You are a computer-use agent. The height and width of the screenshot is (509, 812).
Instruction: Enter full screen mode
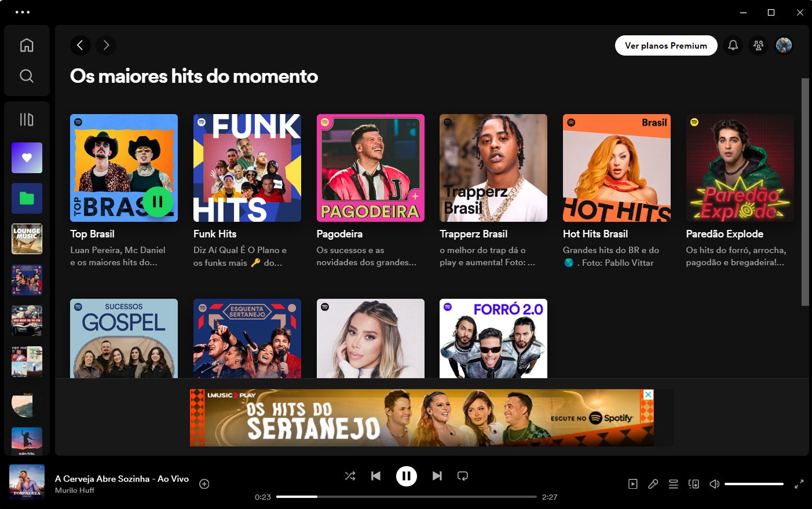799,484
